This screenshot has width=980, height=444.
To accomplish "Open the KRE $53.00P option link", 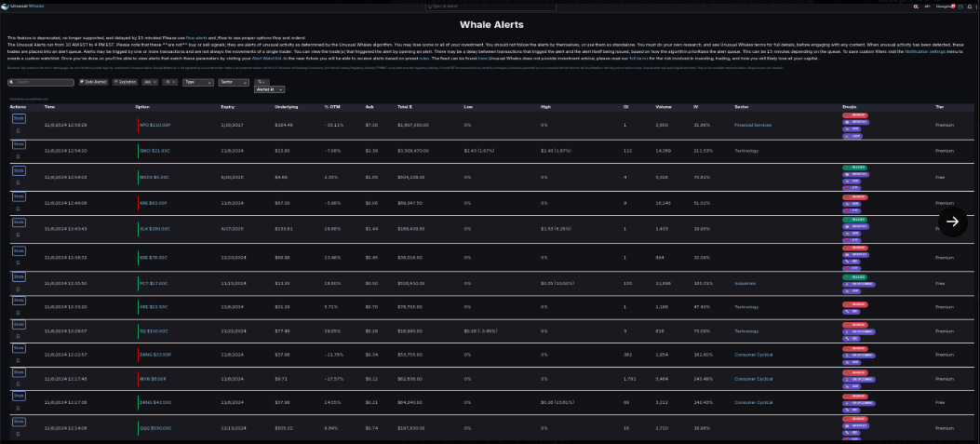I will point(154,203).
